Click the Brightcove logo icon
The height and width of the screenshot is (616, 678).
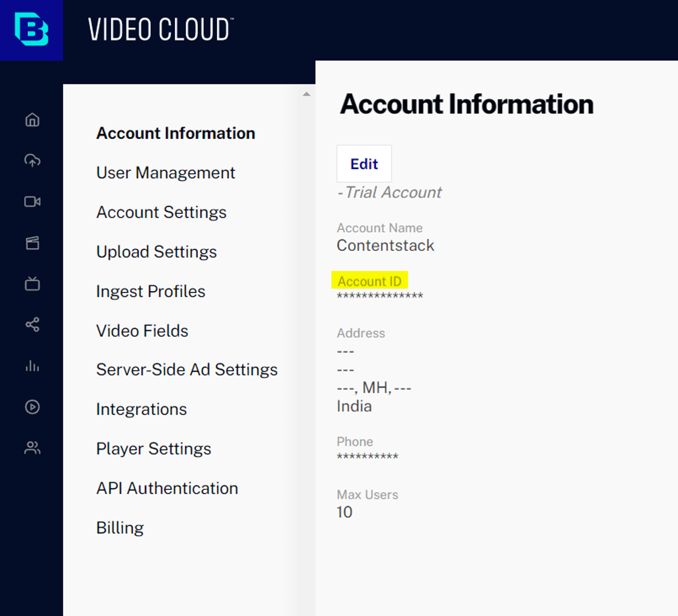tap(31, 29)
